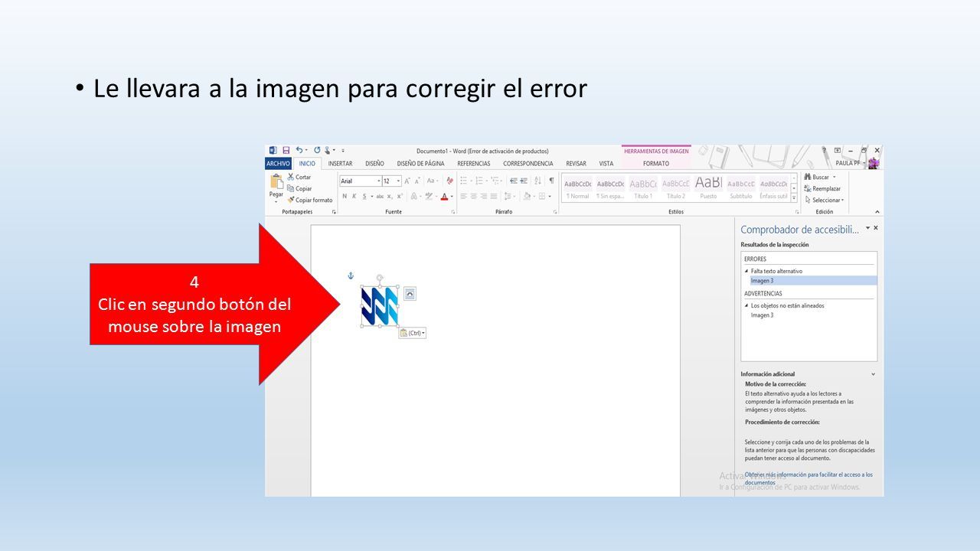
Task: Switch to the DISEÑO DE PÁGINA tab
Action: pos(420,164)
